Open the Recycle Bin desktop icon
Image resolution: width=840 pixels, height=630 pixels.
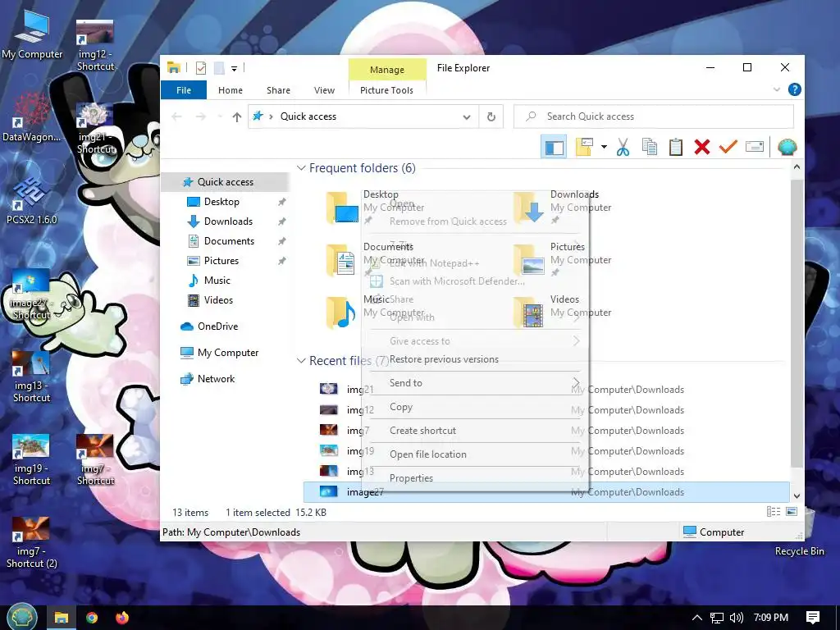(799, 532)
